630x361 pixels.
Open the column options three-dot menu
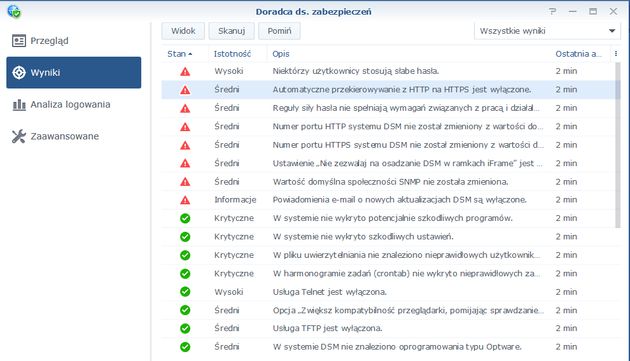616,53
